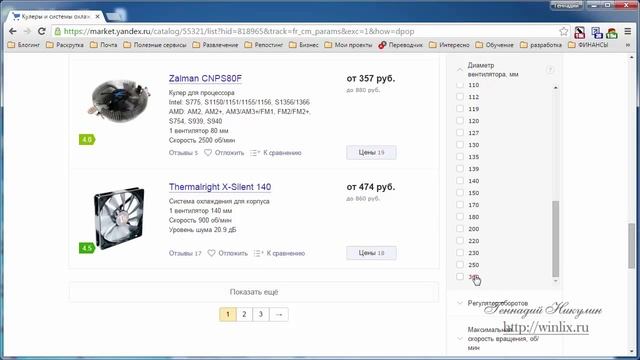This screenshot has width=640, height=360.
Task: Bookmark page with the star icon
Action: (x=564, y=31)
